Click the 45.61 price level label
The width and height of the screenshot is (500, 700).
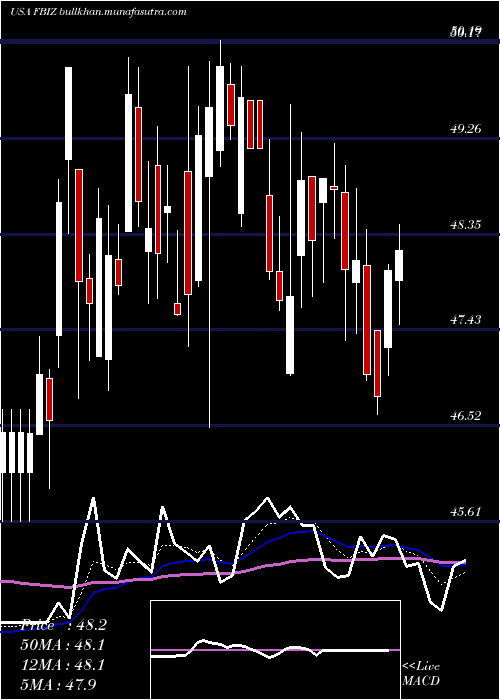pyautogui.click(x=466, y=511)
